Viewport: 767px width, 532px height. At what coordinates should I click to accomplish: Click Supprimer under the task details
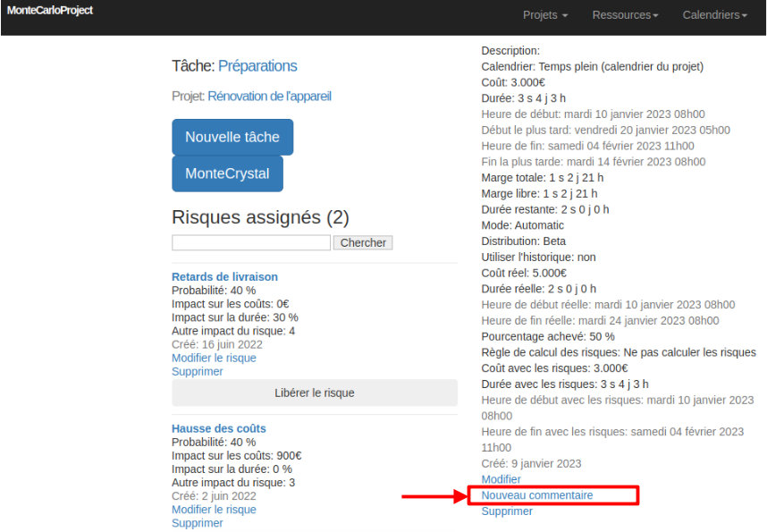[507, 511]
